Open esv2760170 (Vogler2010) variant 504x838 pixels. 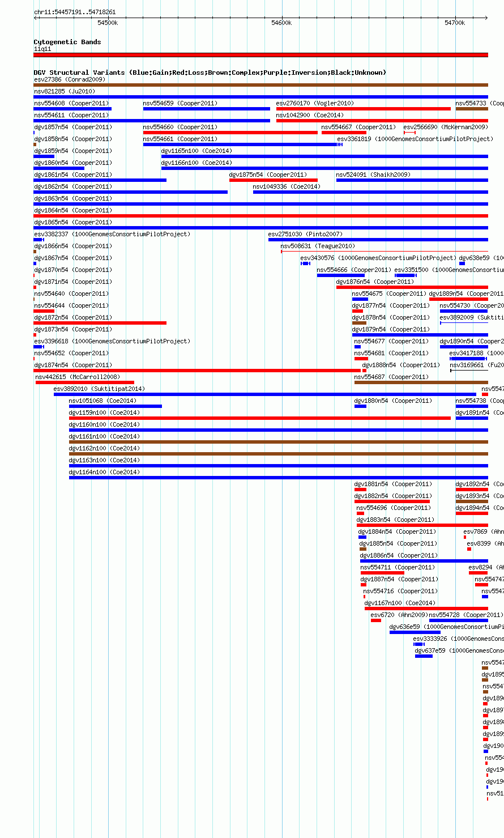click(x=315, y=103)
